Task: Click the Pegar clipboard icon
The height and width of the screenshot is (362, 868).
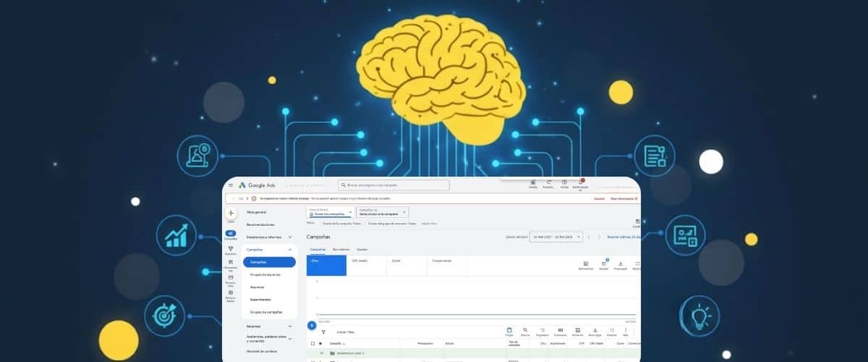Action: 509,330
